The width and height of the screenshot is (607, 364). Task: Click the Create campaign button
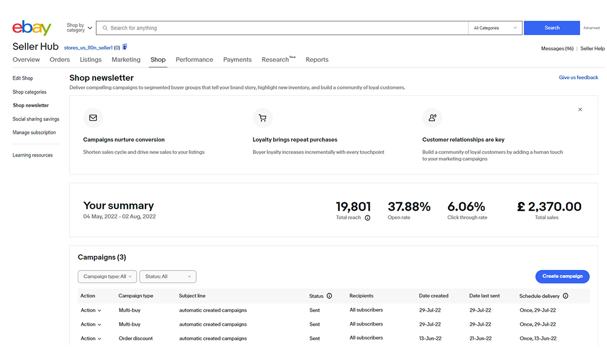(562, 276)
